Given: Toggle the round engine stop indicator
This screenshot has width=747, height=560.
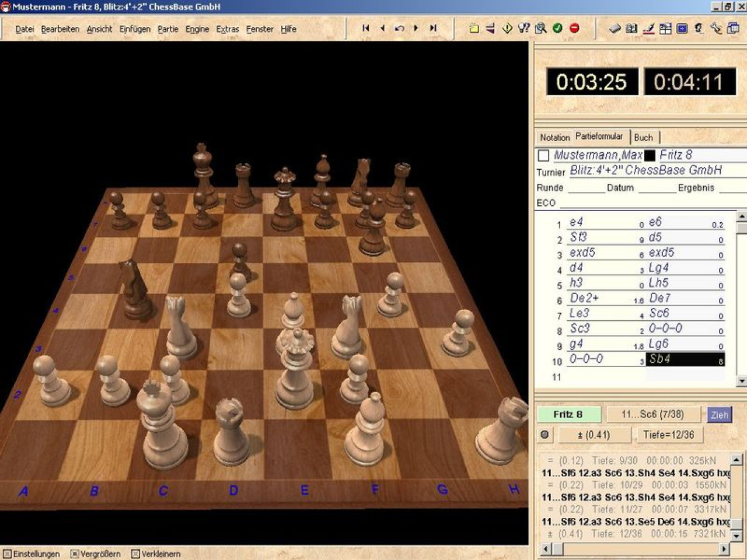Looking at the screenshot, I should click(545, 435).
